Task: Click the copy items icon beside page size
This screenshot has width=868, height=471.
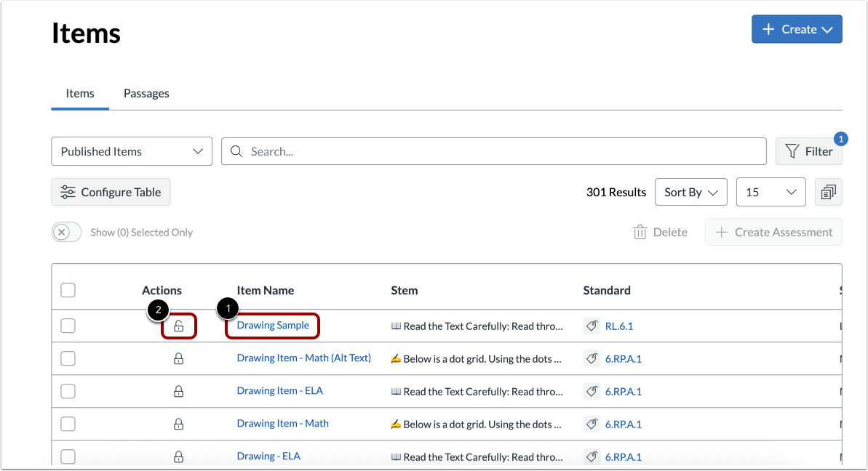Action: click(828, 193)
